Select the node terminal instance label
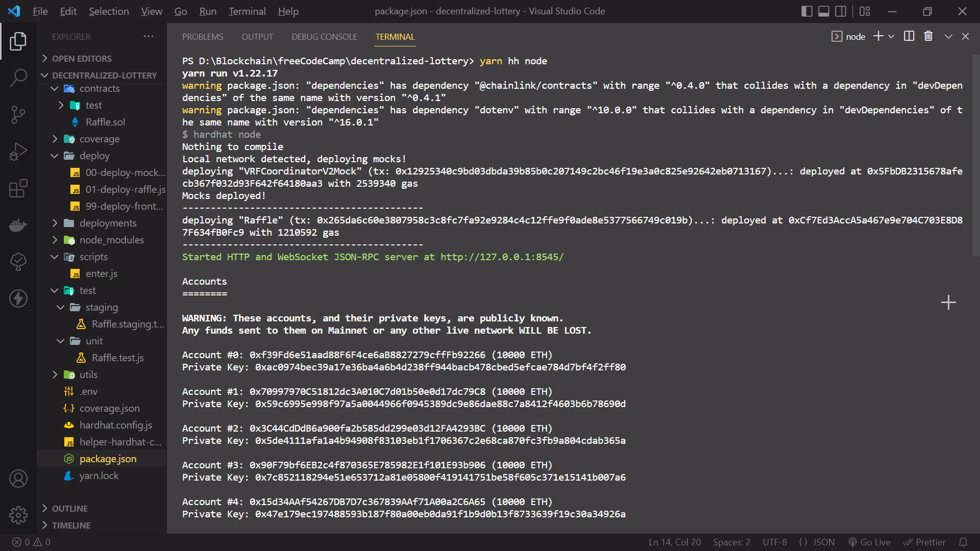Screen dimensions: 980x551 click(x=848, y=36)
